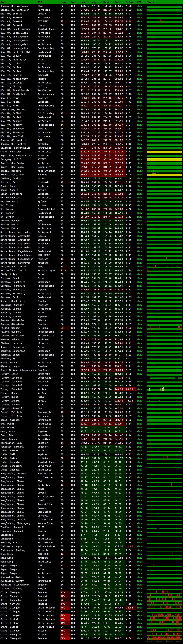Image resolution: width=183 pixels, height=644 pixels.
Task: Show MTR for Ghana Accra NetActuate row
Action: (140, 363)
